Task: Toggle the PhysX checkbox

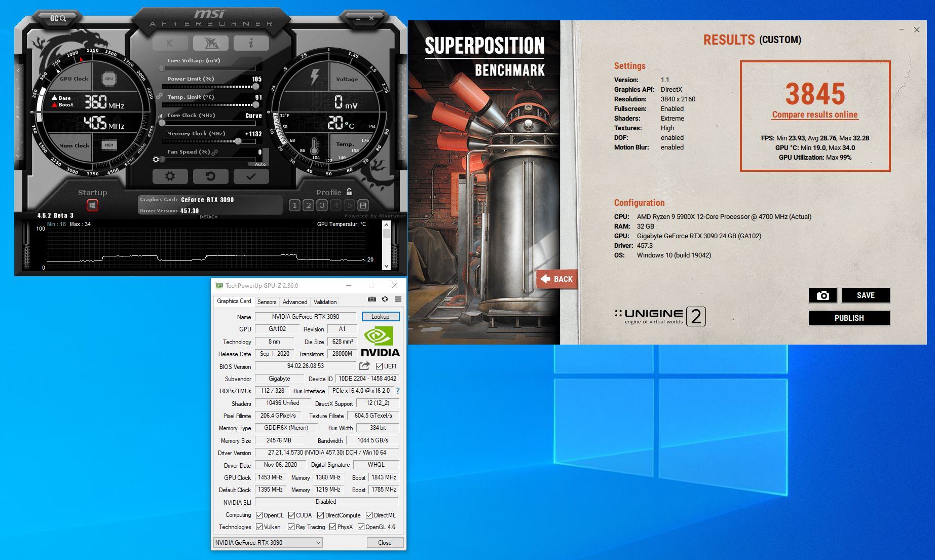Action: click(x=332, y=527)
